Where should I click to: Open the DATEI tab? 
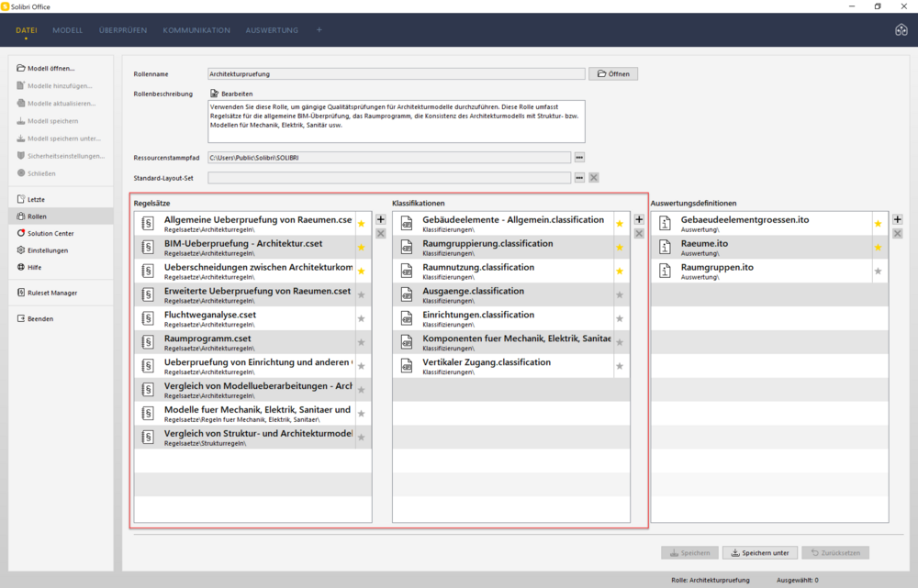(x=27, y=30)
